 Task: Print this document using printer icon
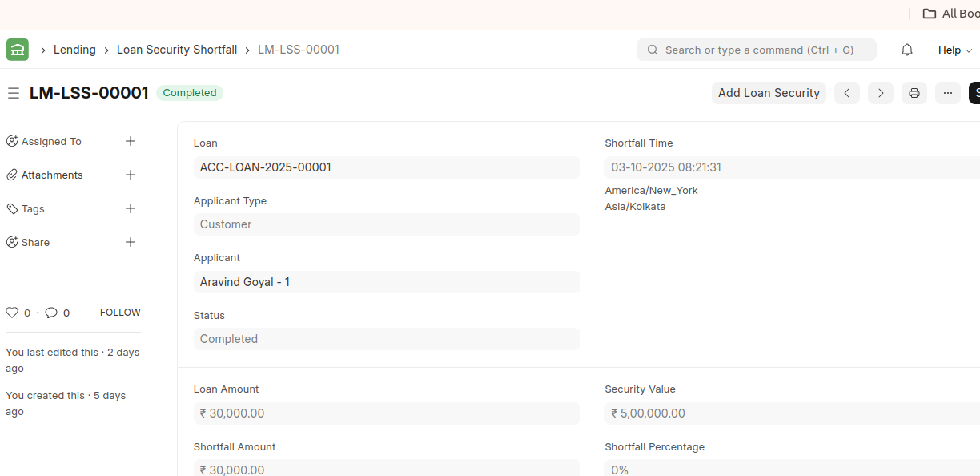coord(914,93)
